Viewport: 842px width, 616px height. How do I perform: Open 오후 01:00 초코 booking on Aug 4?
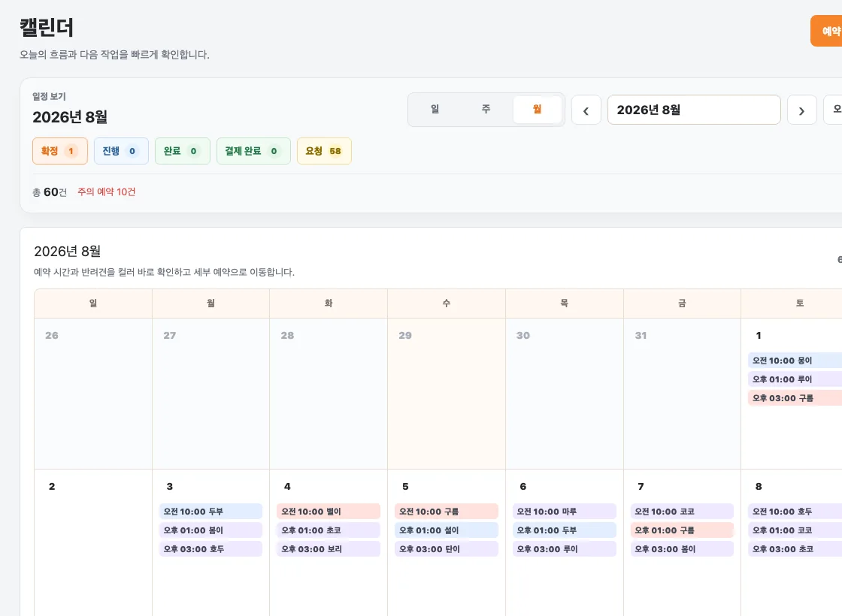(329, 530)
